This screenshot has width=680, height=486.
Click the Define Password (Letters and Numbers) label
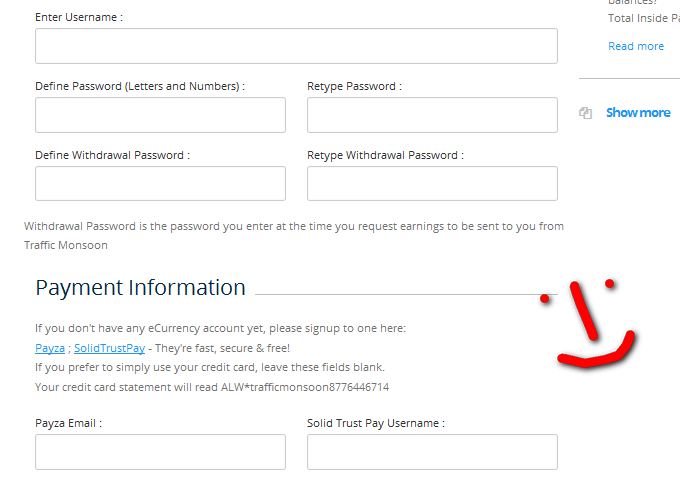coord(140,86)
